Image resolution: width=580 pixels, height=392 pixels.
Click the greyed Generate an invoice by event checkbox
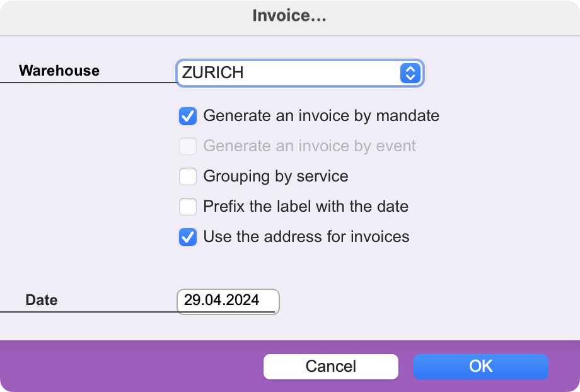[188, 146]
